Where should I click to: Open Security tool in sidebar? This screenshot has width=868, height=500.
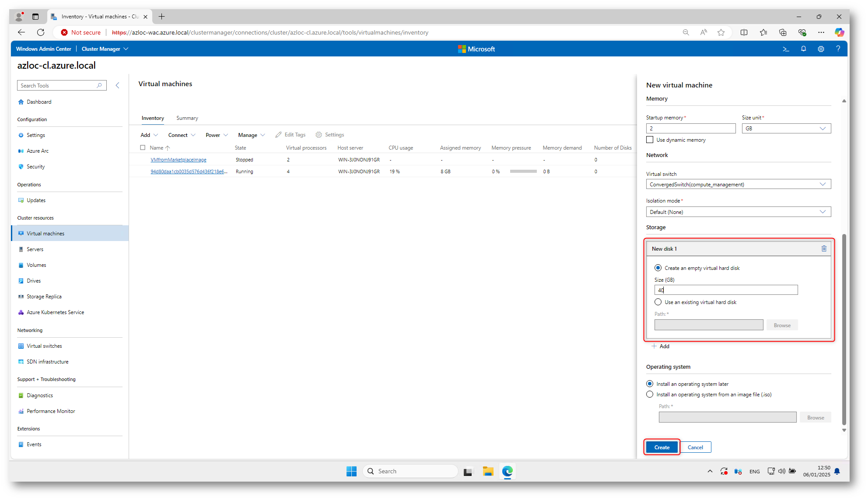click(x=35, y=167)
